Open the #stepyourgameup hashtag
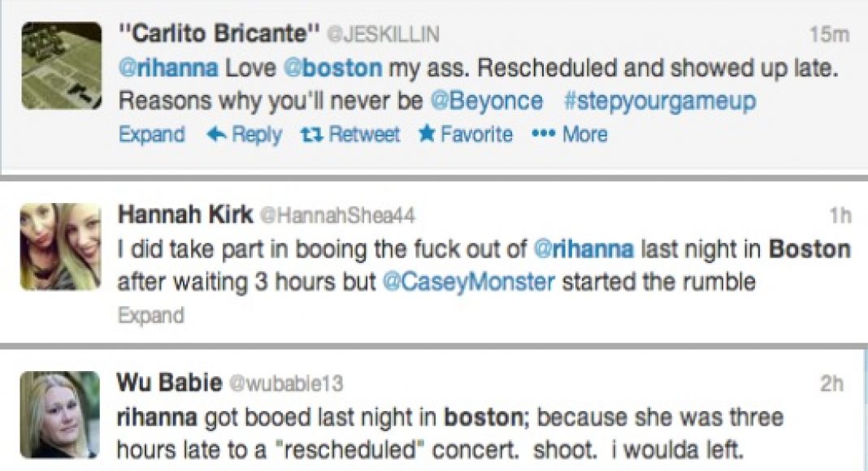This screenshot has height=471, width=868. 659,102
